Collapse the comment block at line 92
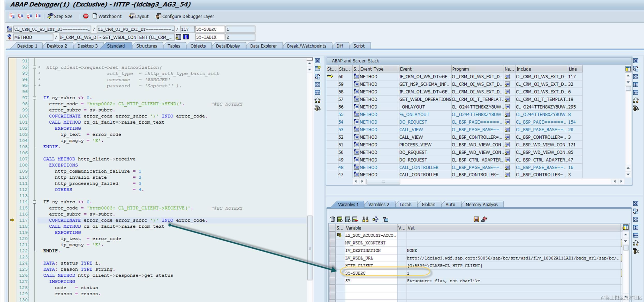The height and width of the screenshot is (302, 644). click(x=34, y=67)
